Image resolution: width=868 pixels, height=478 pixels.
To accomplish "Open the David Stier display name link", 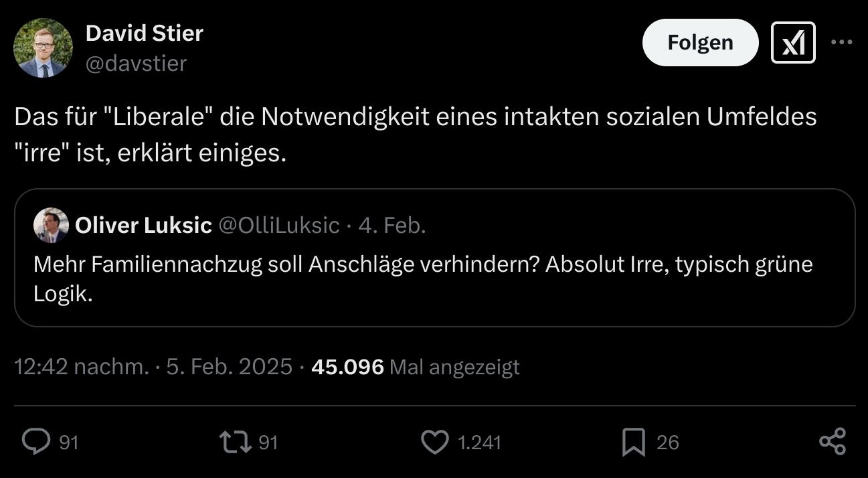I will [144, 33].
